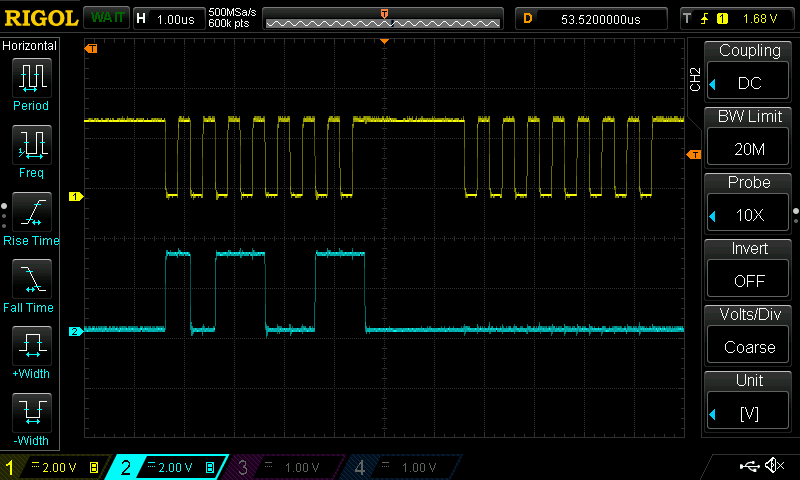The height and width of the screenshot is (480, 800).
Task: Click the USB connection status icon
Action: click(x=749, y=465)
